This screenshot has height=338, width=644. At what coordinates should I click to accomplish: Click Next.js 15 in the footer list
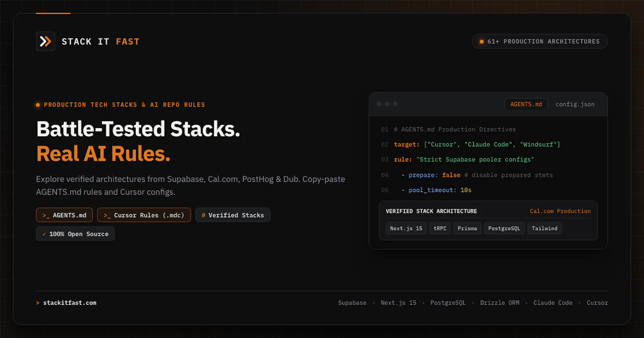(398, 303)
